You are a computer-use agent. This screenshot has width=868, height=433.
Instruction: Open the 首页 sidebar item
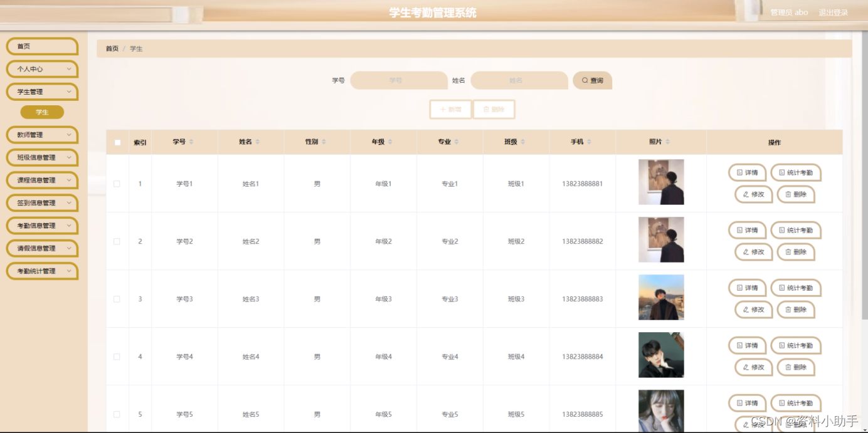pyautogui.click(x=42, y=46)
